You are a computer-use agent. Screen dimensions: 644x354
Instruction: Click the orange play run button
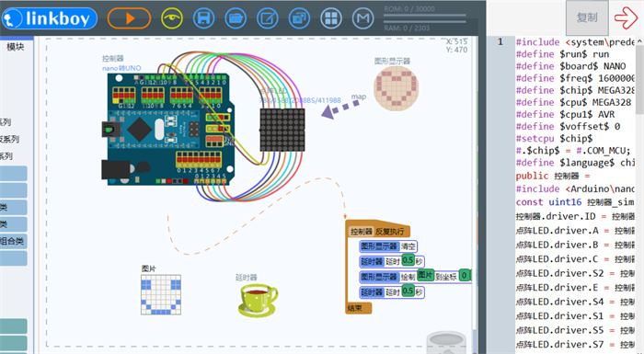[x=129, y=18]
